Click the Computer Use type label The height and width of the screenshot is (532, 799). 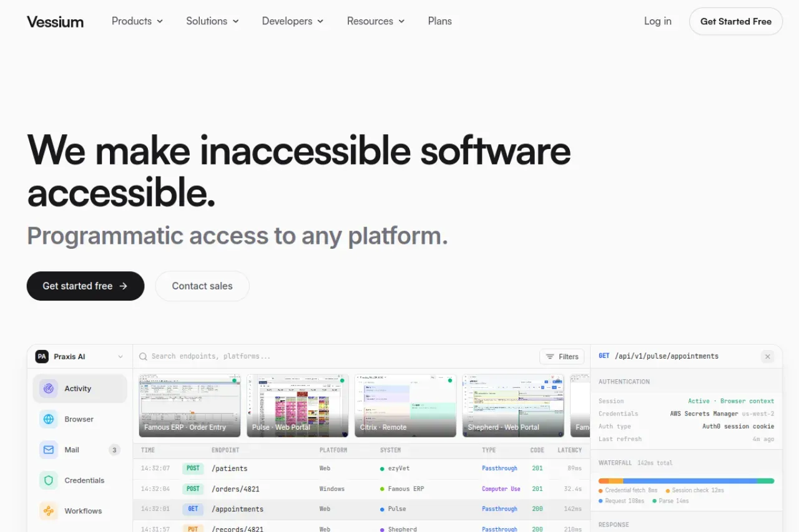[x=501, y=489]
